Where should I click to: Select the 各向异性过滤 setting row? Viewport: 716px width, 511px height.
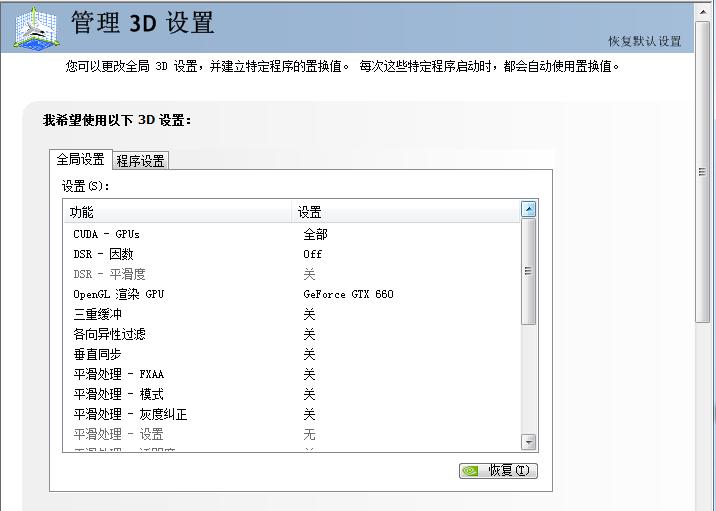click(x=109, y=334)
